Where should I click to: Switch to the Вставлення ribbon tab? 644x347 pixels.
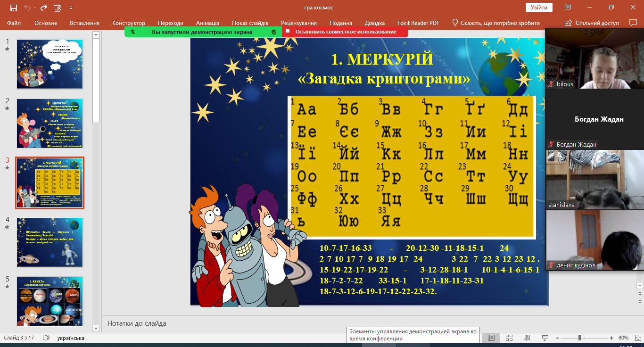point(84,23)
